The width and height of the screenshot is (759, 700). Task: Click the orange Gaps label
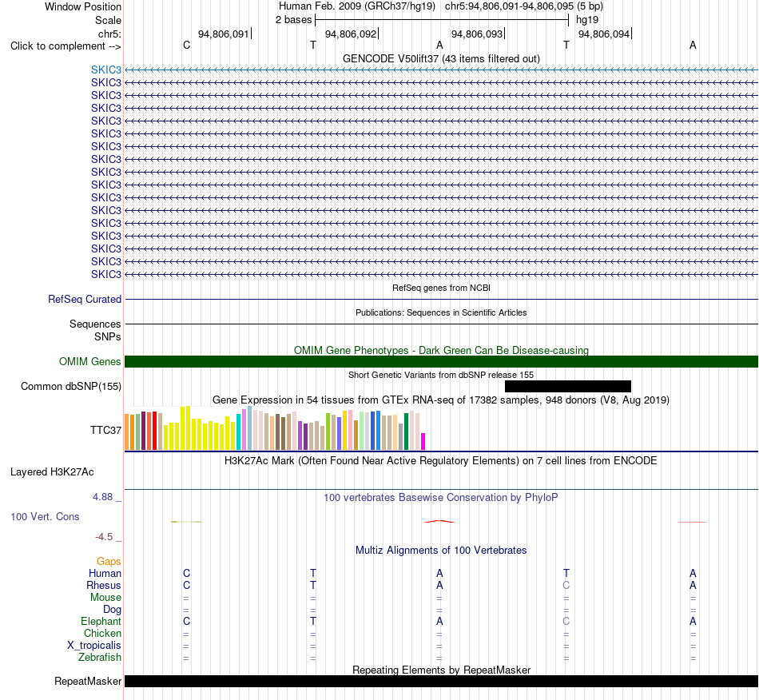(x=109, y=561)
